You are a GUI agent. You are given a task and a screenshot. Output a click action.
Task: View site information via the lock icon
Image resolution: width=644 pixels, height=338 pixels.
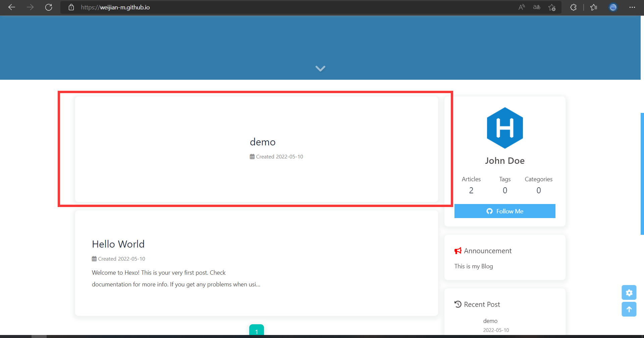71,7
